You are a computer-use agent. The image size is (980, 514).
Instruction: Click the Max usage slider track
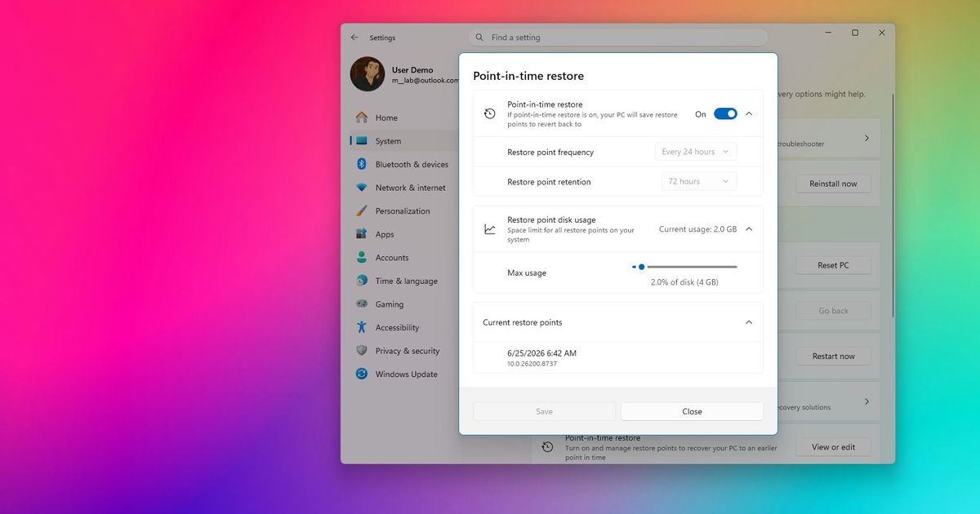pos(684,267)
